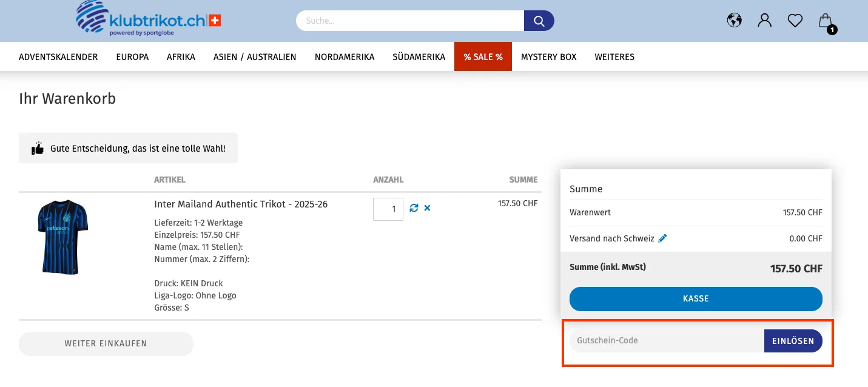Click the refresh quantity icon
The height and width of the screenshot is (387, 868).
tap(414, 208)
